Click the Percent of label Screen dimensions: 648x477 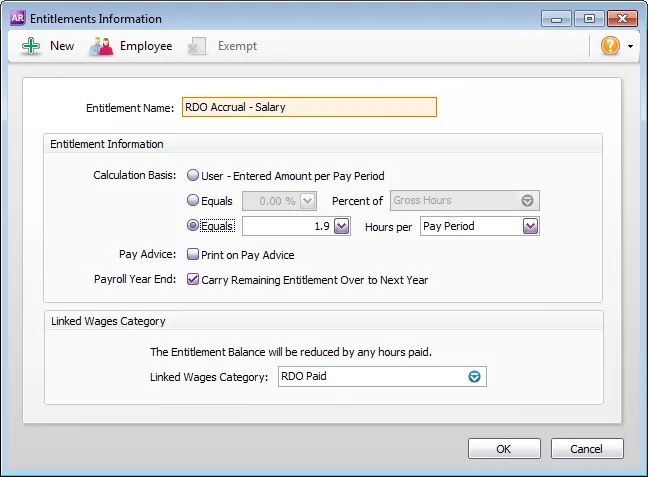(357, 201)
